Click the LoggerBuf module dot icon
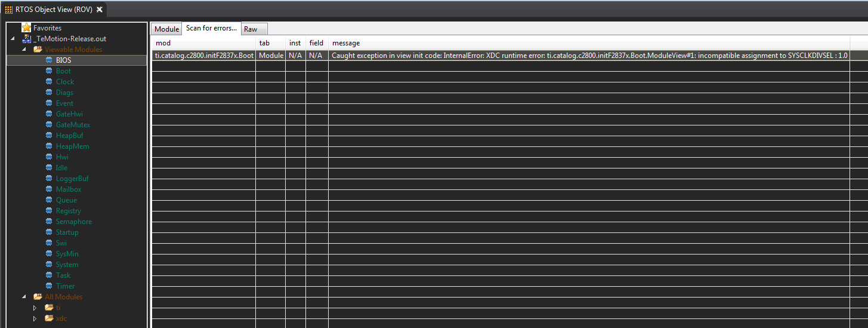This screenshot has height=328, width=868. pos(49,179)
